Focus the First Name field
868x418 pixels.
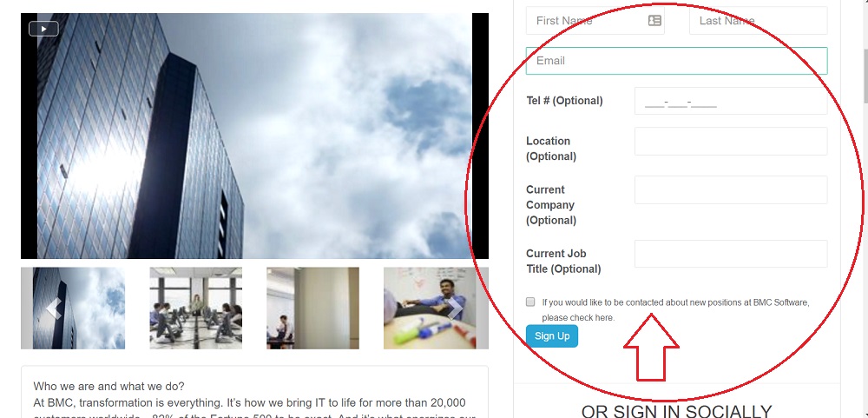pyautogui.click(x=595, y=21)
